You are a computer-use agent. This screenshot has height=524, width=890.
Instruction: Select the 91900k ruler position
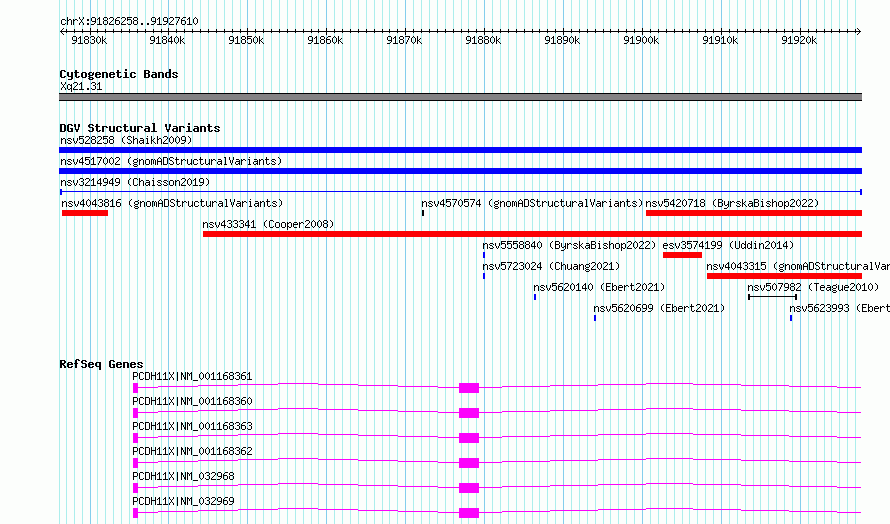641,40
